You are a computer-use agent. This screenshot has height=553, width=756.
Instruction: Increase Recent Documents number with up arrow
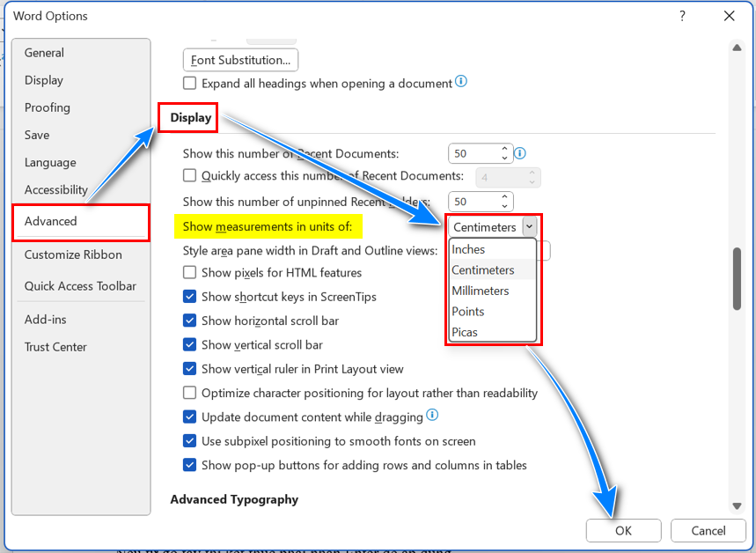pos(504,149)
